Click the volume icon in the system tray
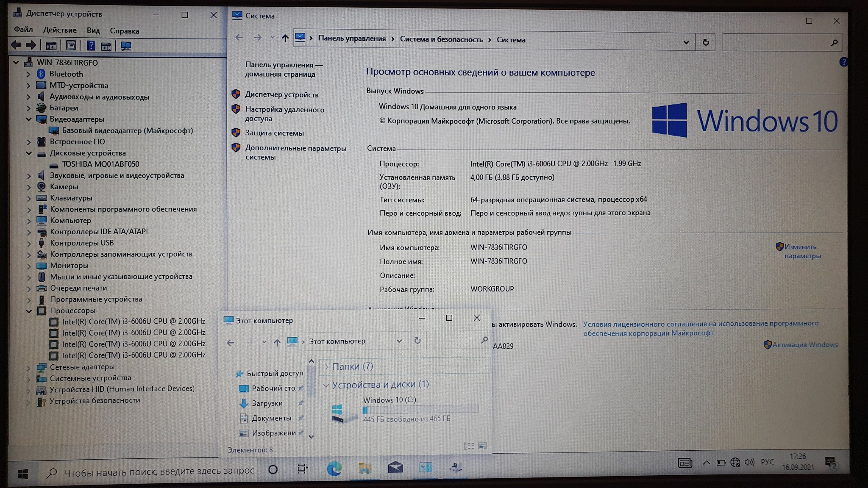 click(749, 462)
